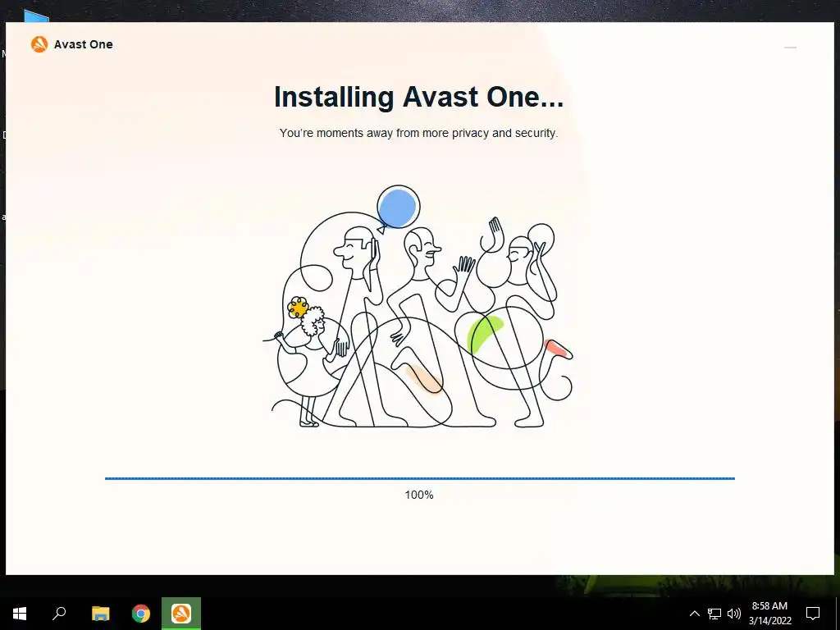Click the Avast One logo icon in installer header

(39, 44)
